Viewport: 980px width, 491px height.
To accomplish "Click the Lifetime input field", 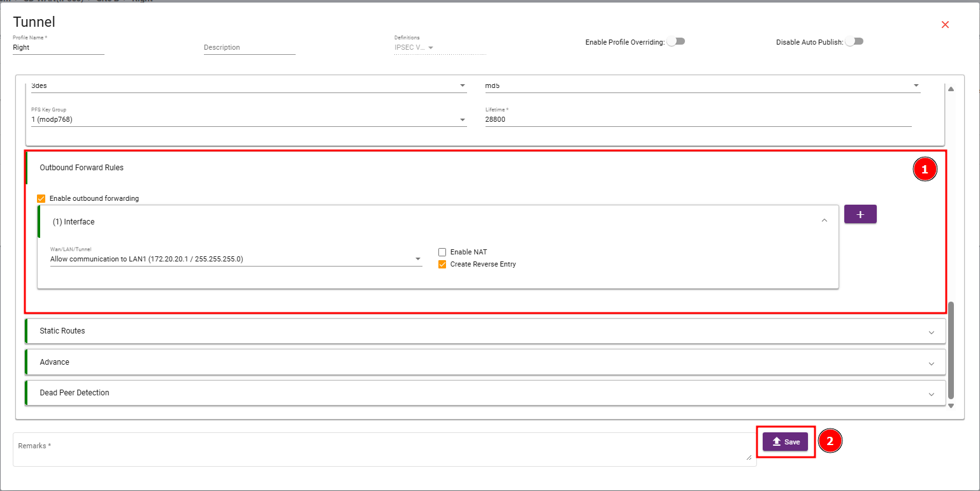I will pos(698,119).
